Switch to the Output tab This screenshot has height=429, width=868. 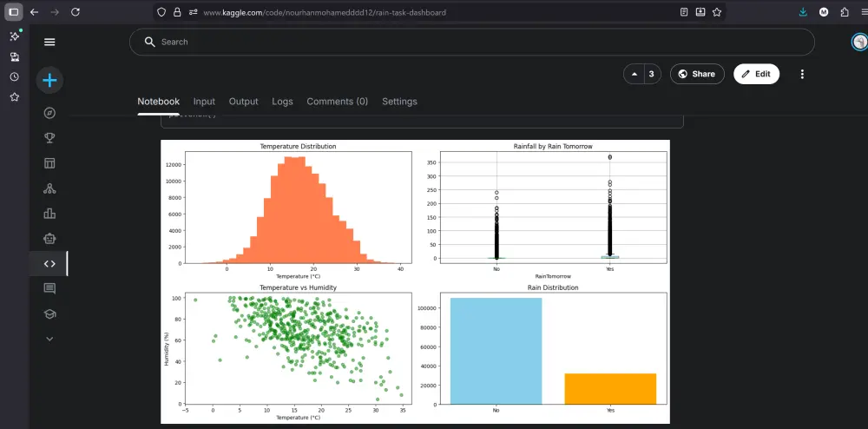pyautogui.click(x=244, y=102)
